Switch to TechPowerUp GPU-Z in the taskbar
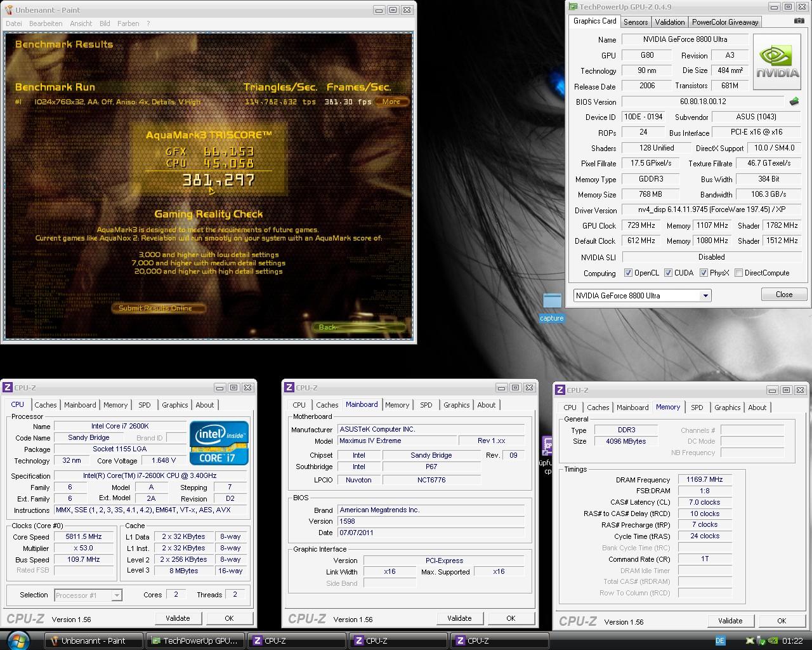This screenshot has width=812, height=650. coord(196,641)
